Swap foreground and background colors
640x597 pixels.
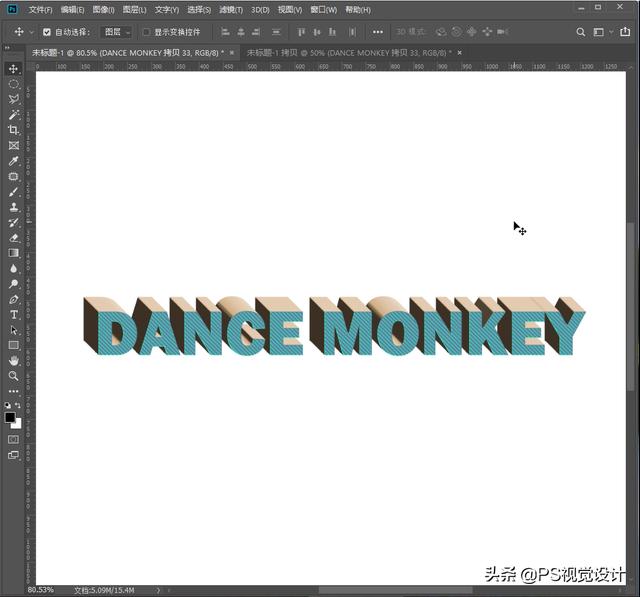(18, 405)
